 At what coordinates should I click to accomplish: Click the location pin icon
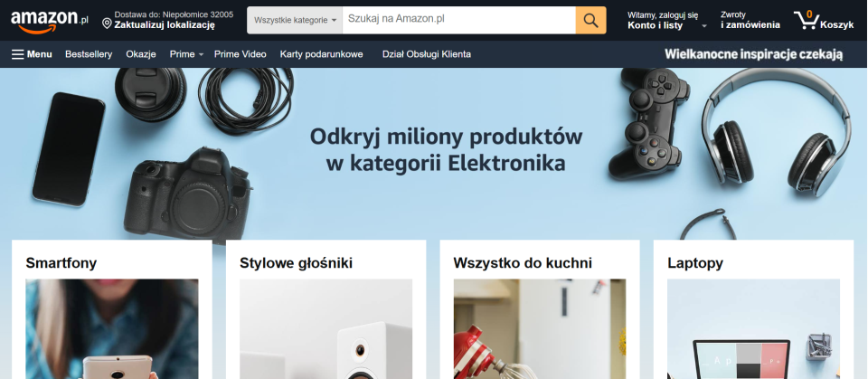(x=108, y=24)
